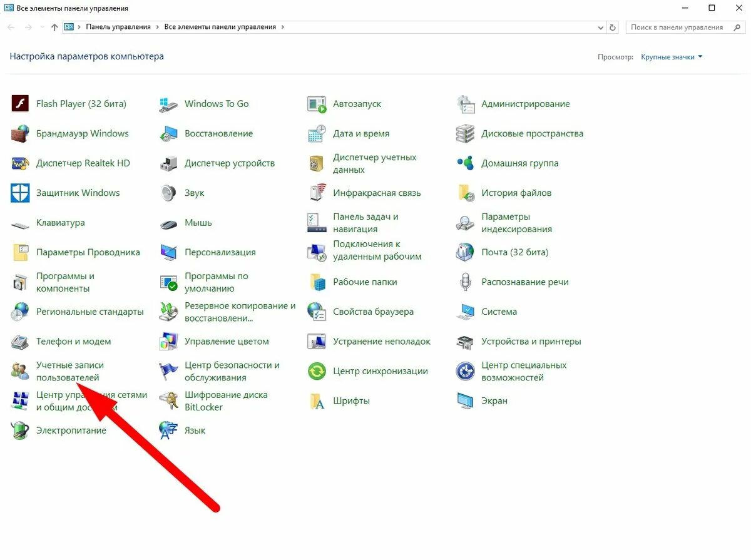The height and width of the screenshot is (560, 751).
Task: Open the Управление цветом icon
Action: click(168, 342)
